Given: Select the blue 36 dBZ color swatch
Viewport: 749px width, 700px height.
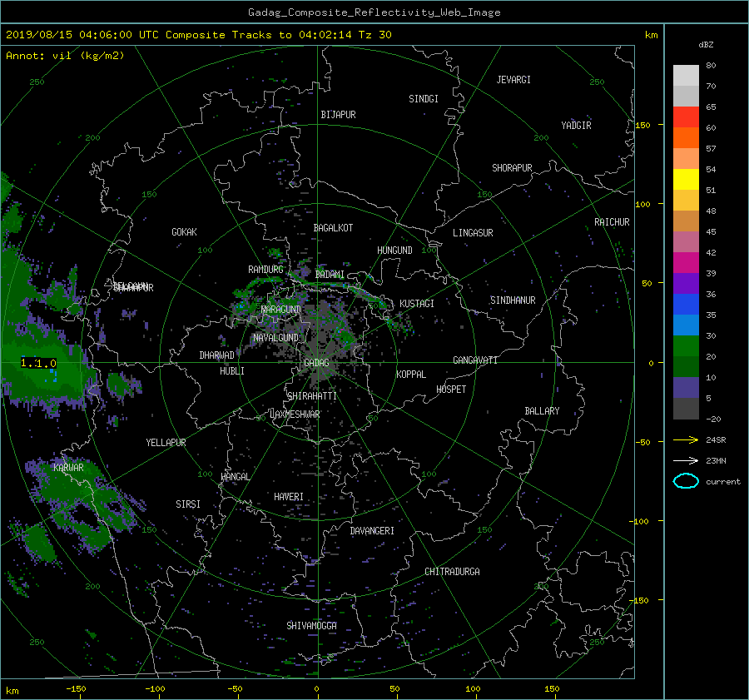Looking at the screenshot, I should click(x=686, y=304).
